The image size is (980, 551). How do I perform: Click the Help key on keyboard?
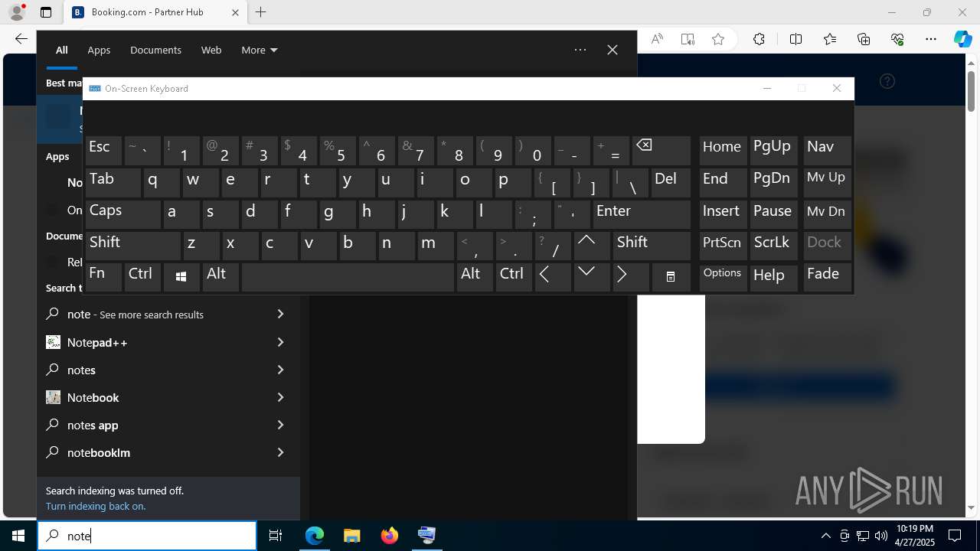coord(773,277)
